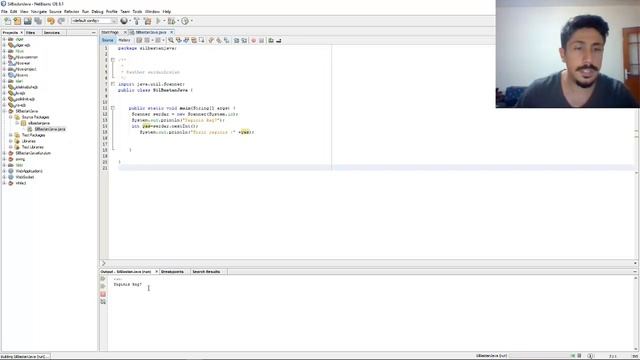640x360 pixels.
Task: Re-run the program from Output panel
Action: 103,279
